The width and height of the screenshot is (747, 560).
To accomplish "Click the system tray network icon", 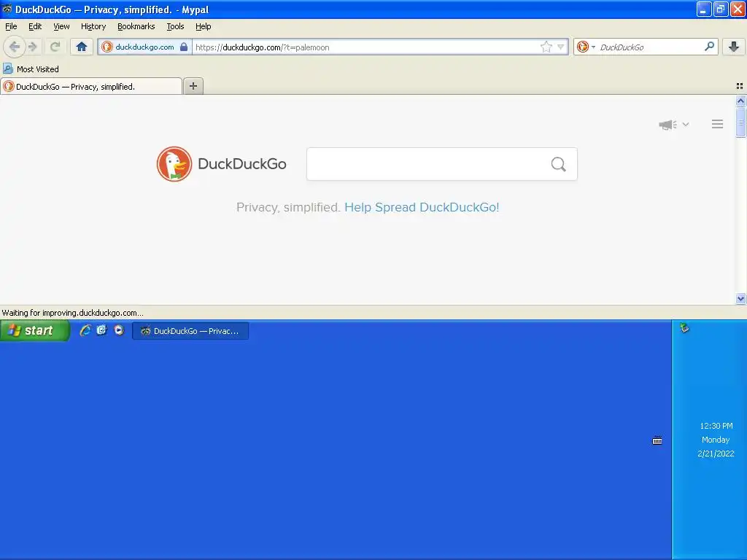I will tap(684, 328).
